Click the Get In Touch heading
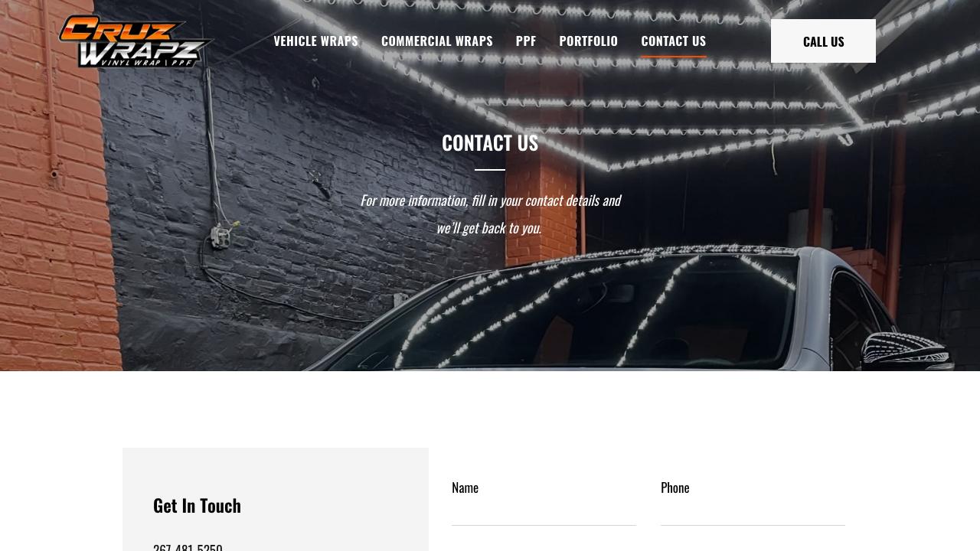 coord(197,505)
